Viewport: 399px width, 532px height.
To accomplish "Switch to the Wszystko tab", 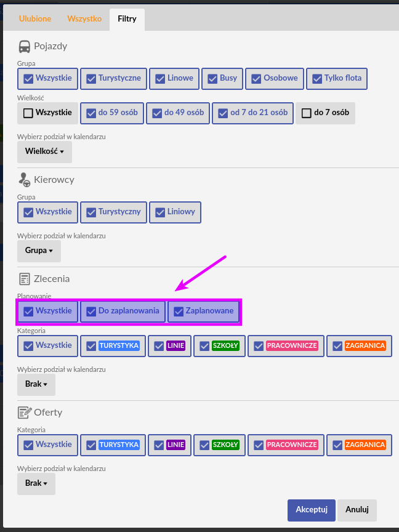I will (84, 19).
